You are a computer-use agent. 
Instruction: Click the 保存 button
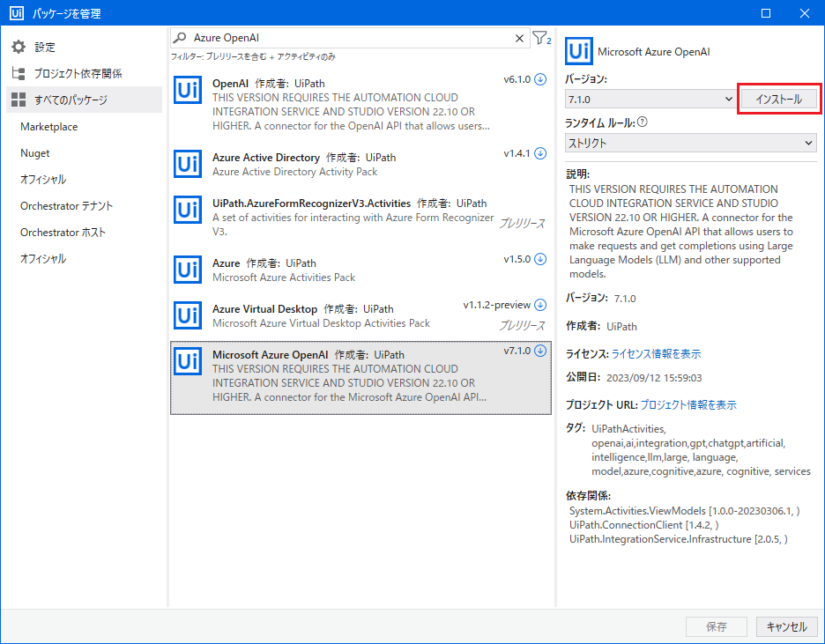click(717, 626)
